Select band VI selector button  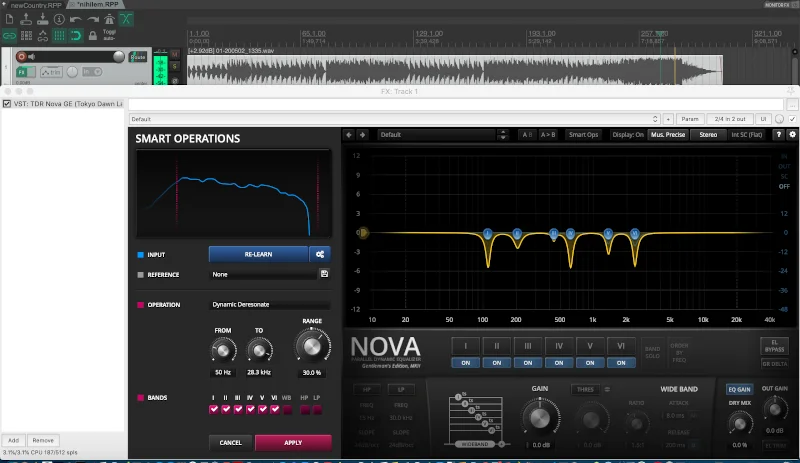(x=621, y=346)
